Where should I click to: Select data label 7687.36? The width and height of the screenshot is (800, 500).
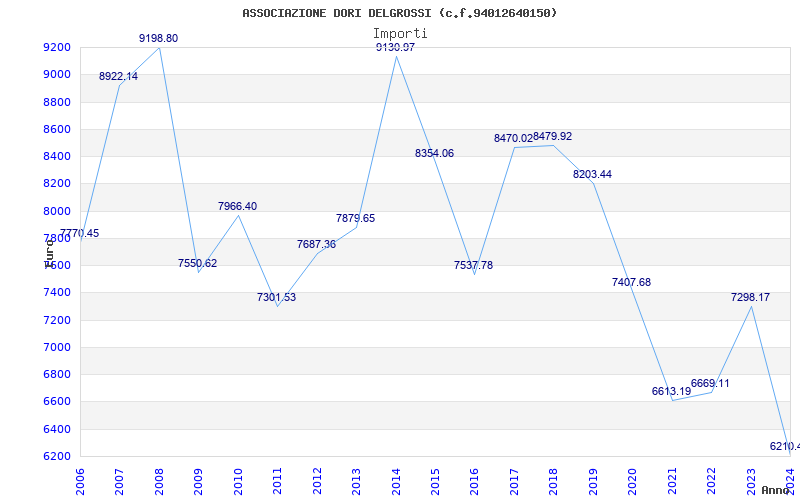pyautogui.click(x=317, y=244)
